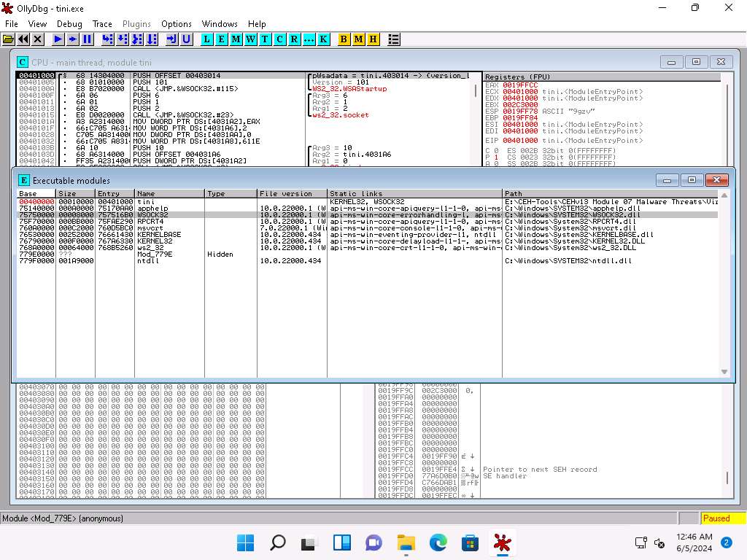Open Windows Start menu on taskbar
This screenshot has height=560, width=747.
click(x=246, y=543)
